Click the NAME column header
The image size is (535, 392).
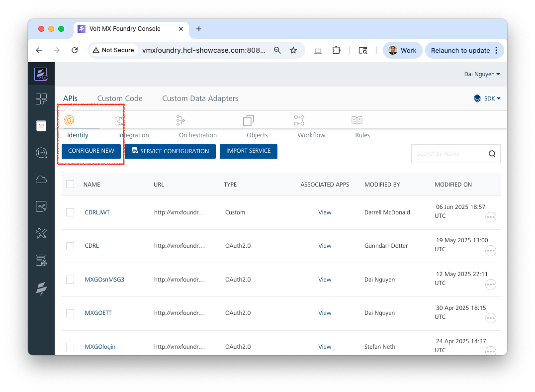coord(92,185)
